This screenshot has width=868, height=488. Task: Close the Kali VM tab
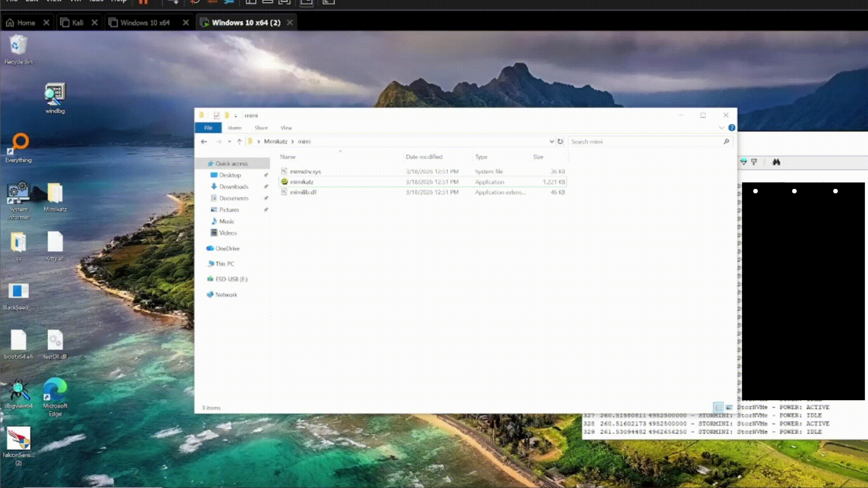pos(94,23)
